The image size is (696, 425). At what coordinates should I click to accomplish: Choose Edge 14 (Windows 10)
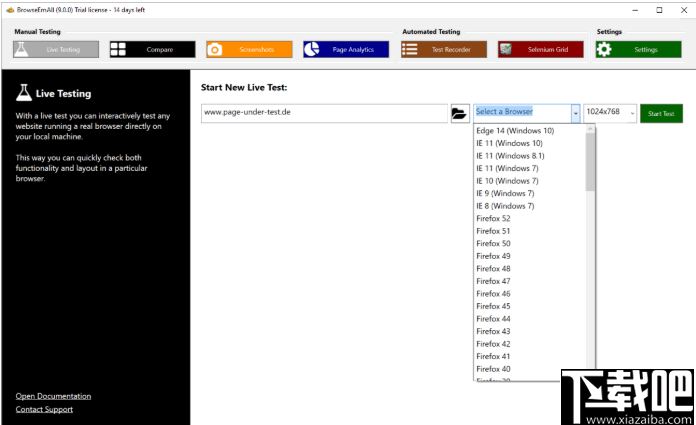pyautogui.click(x=530, y=131)
